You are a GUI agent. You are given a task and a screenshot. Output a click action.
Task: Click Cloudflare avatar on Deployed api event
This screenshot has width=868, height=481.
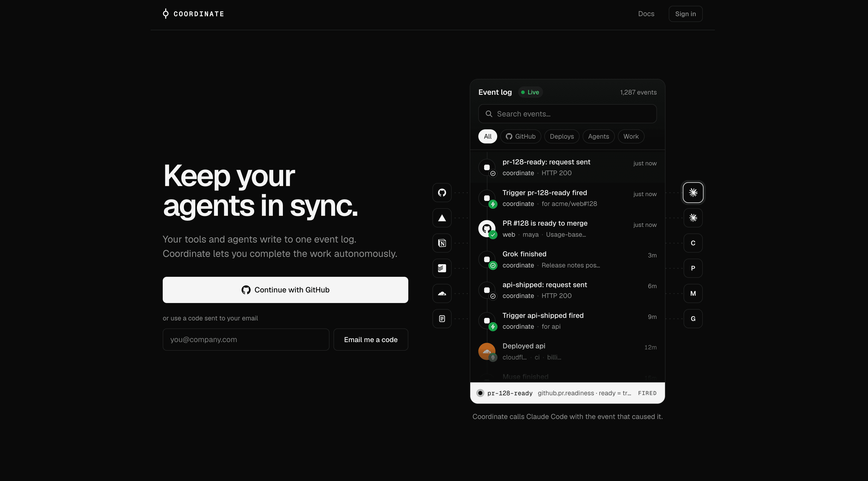coord(487,351)
